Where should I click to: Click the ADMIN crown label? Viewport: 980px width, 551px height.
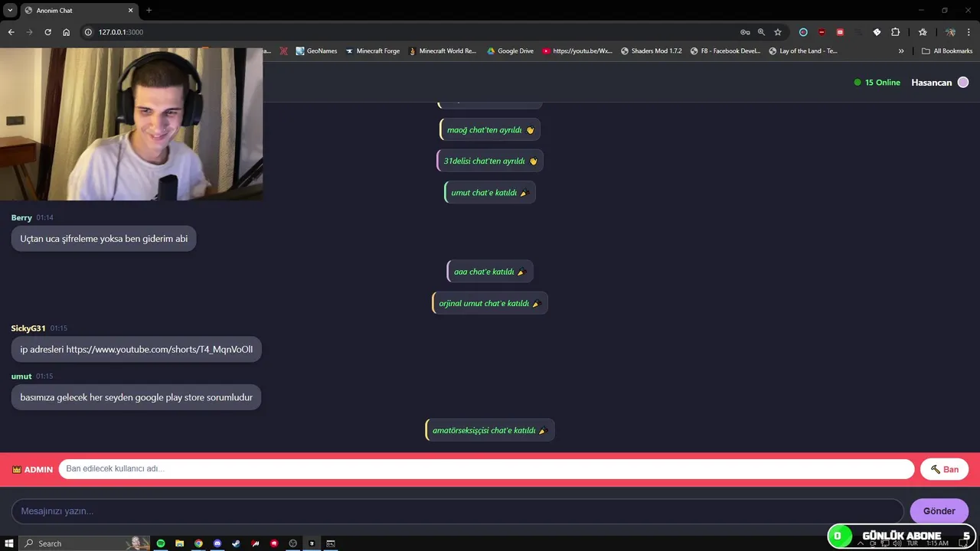tap(32, 469)
